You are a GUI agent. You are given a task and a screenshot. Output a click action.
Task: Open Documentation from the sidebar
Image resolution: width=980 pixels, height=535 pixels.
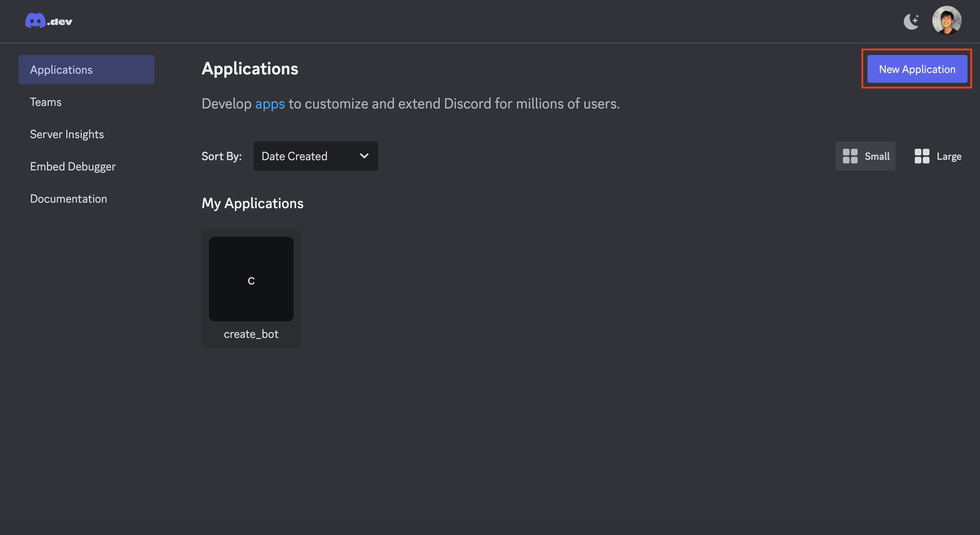(69, 199)
